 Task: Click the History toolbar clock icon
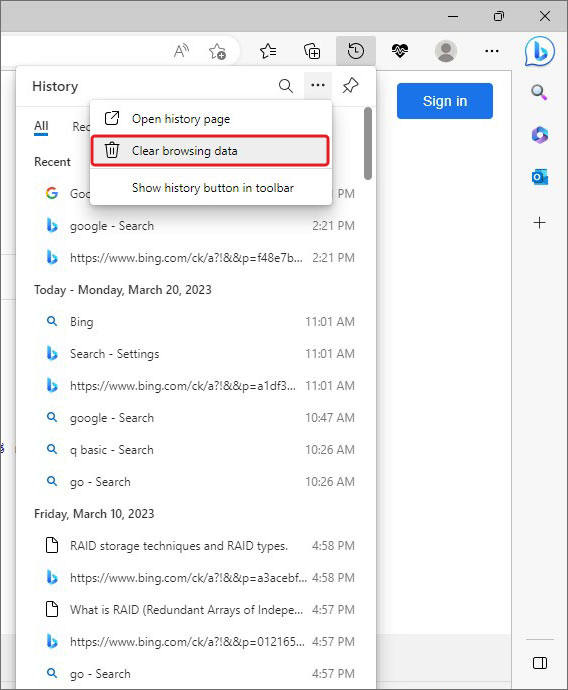click(x=355, y=51)
